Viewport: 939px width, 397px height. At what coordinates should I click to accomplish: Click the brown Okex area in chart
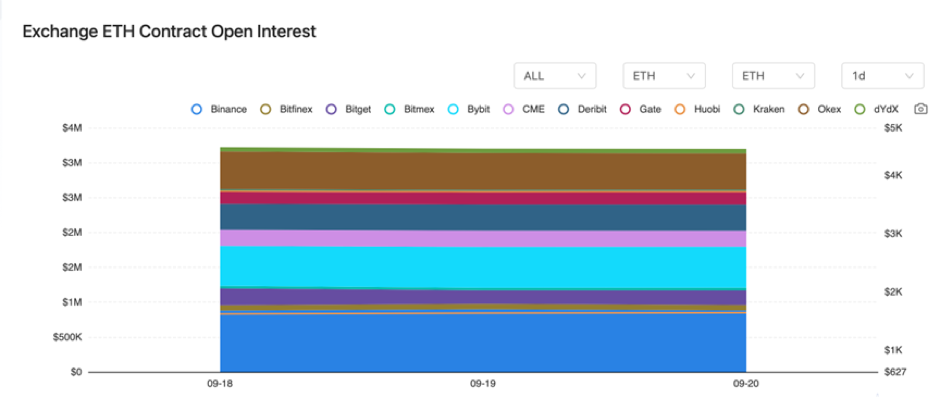coord(483,171)
